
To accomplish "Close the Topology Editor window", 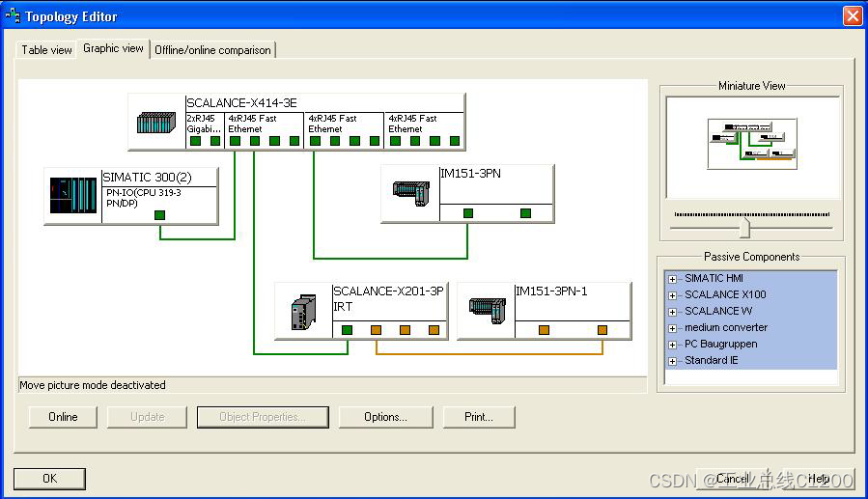I will (854, 16).
